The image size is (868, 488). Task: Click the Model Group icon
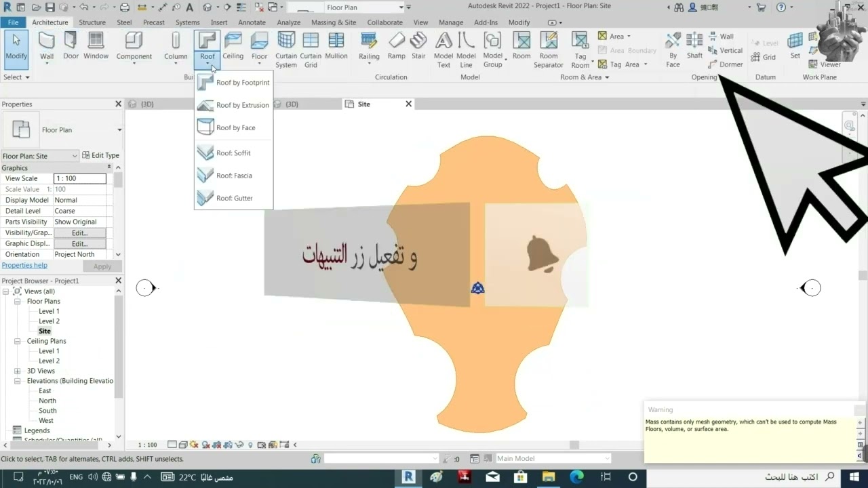[492, 41]
